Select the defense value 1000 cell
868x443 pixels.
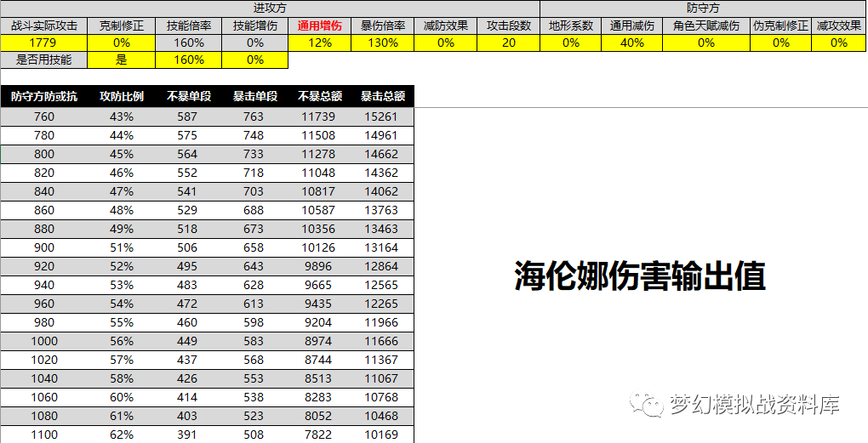44,341
